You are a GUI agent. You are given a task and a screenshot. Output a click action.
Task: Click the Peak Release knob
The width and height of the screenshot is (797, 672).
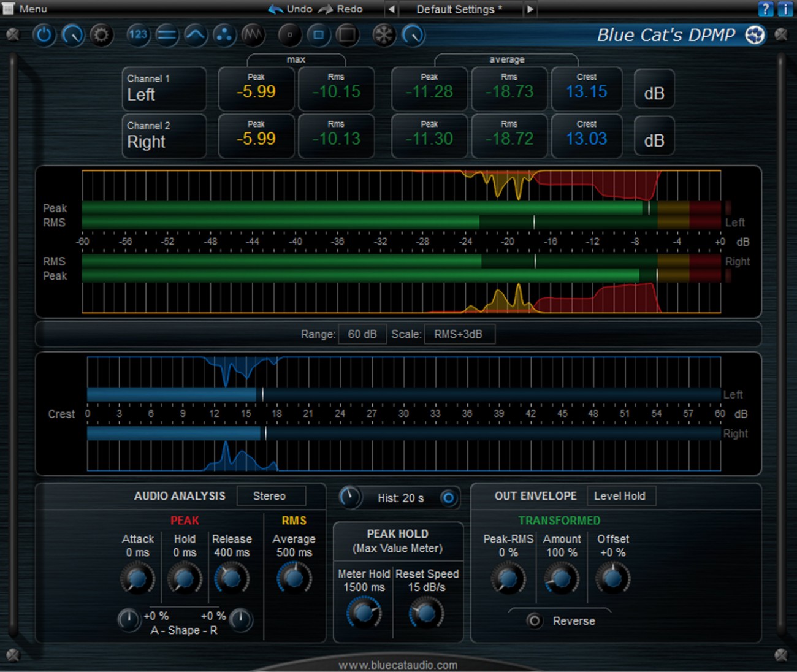[x=231, y=578]
